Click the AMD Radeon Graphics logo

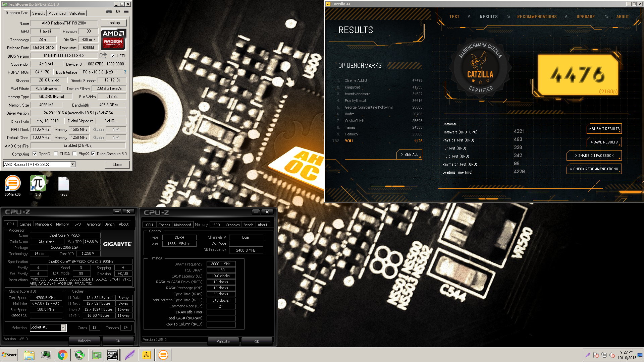click(113, 39)
